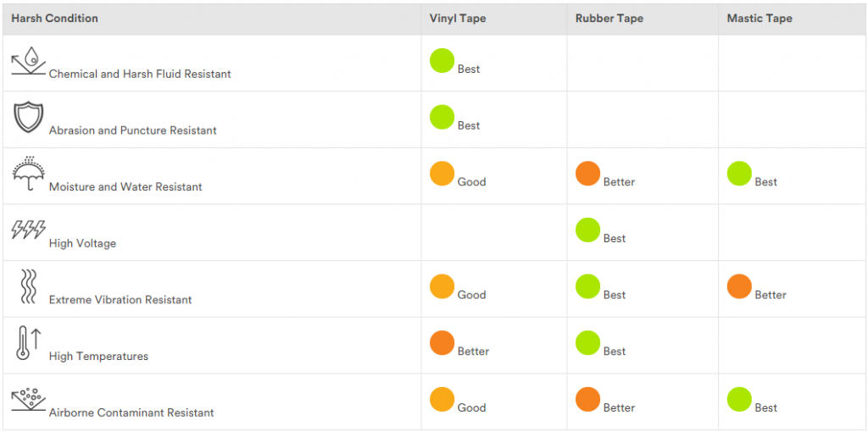Click the lightning bolts high voltage icon
The image size is (868, 432).
28,230
